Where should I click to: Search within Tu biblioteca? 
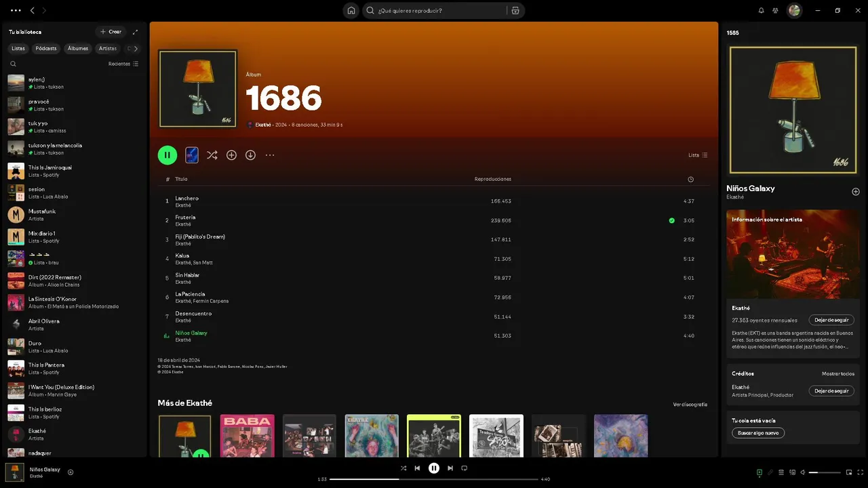click(x=13, y=64)
